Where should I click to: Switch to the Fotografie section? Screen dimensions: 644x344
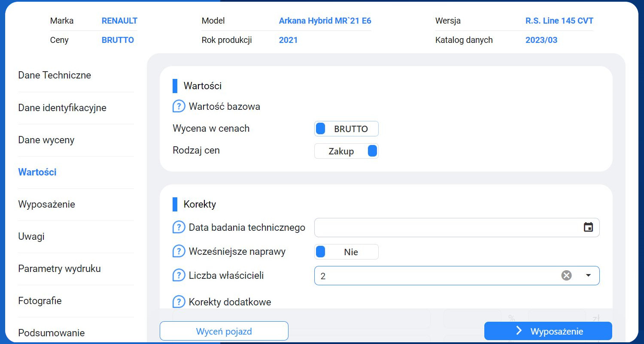pos(40,301)
